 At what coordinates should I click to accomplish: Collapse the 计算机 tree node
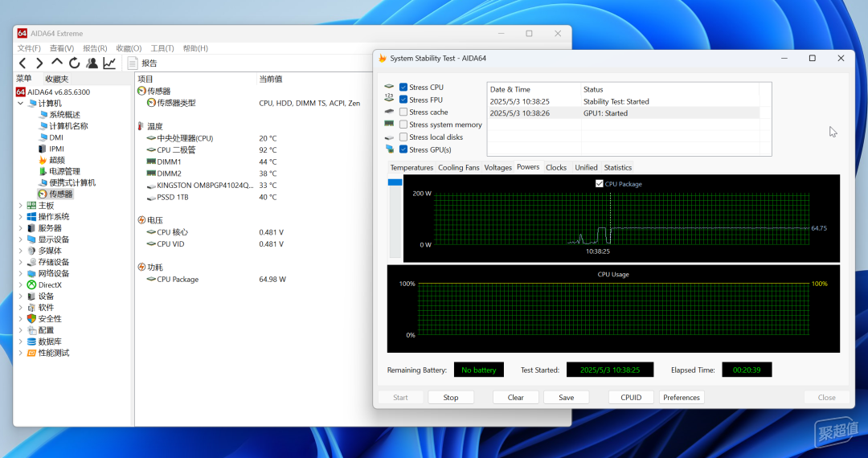point(20,104)
